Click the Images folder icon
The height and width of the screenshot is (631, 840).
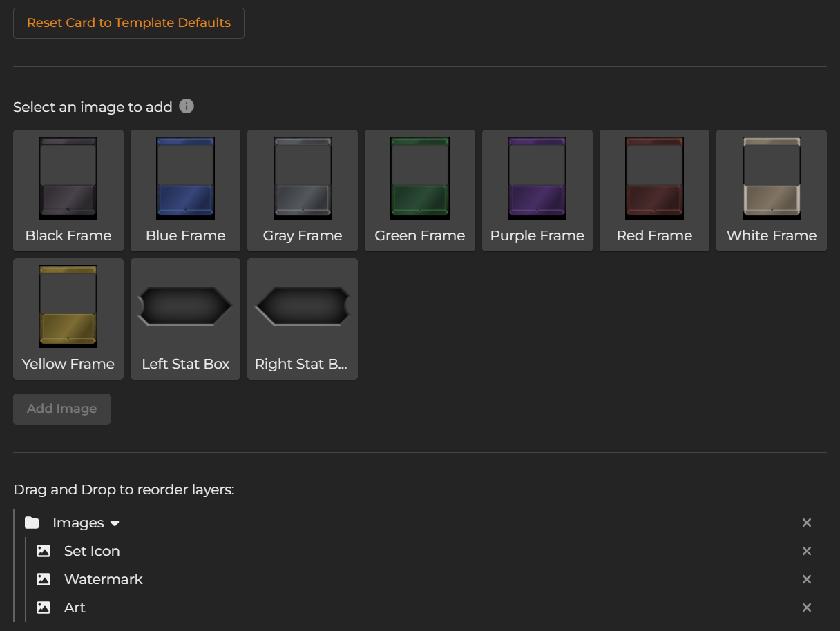click(32, 523)
